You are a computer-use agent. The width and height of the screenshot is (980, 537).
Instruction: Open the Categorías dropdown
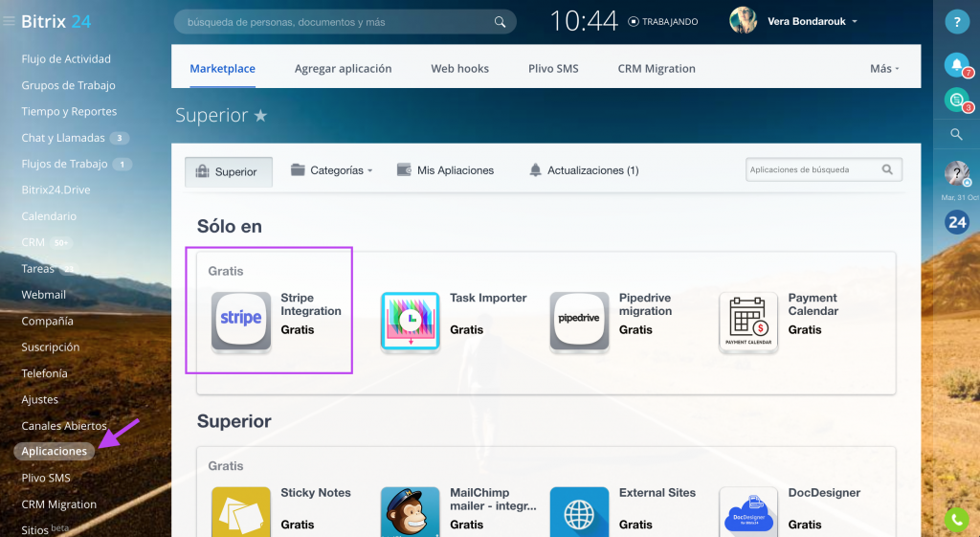coord(331,170)
